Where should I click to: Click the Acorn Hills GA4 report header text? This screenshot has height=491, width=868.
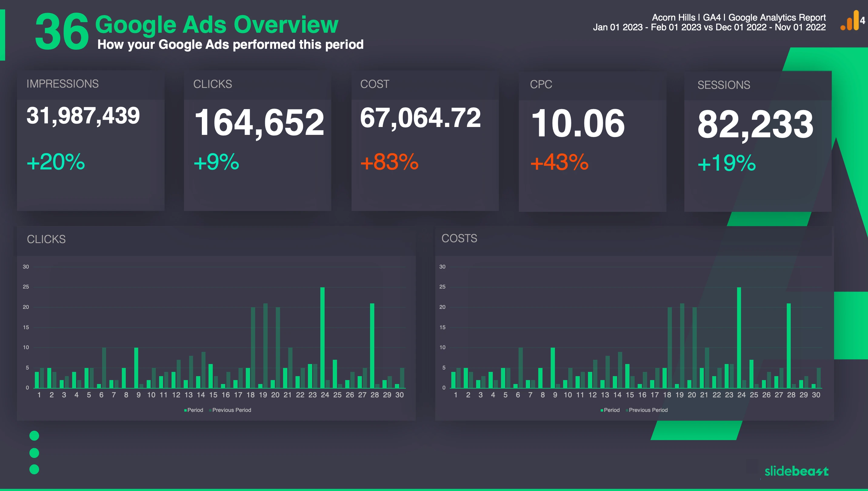739,17
